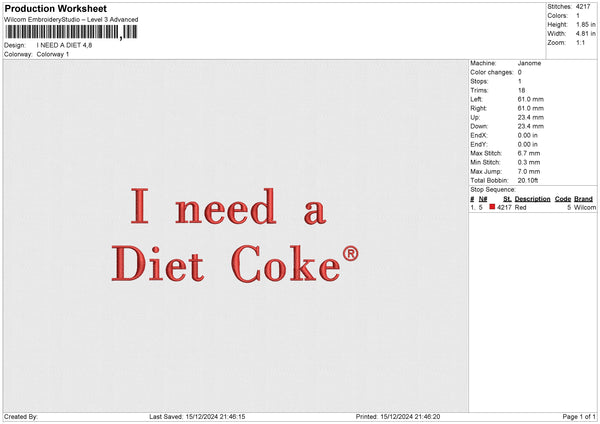The width and height of the screenshot is (600, 424).
Task: Click the 'Printed: 15/12/2024 21:46:20' footer
Action: (x=398, y=417)
